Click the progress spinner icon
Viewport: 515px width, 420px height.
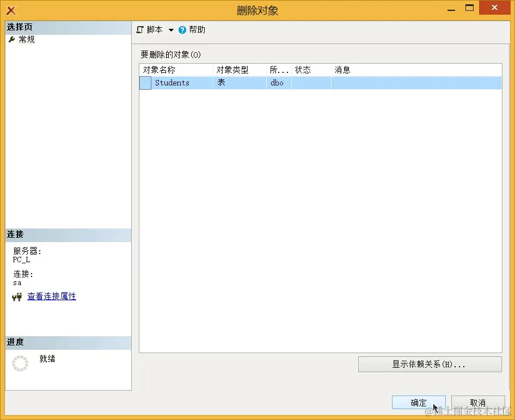click(20, 363)
